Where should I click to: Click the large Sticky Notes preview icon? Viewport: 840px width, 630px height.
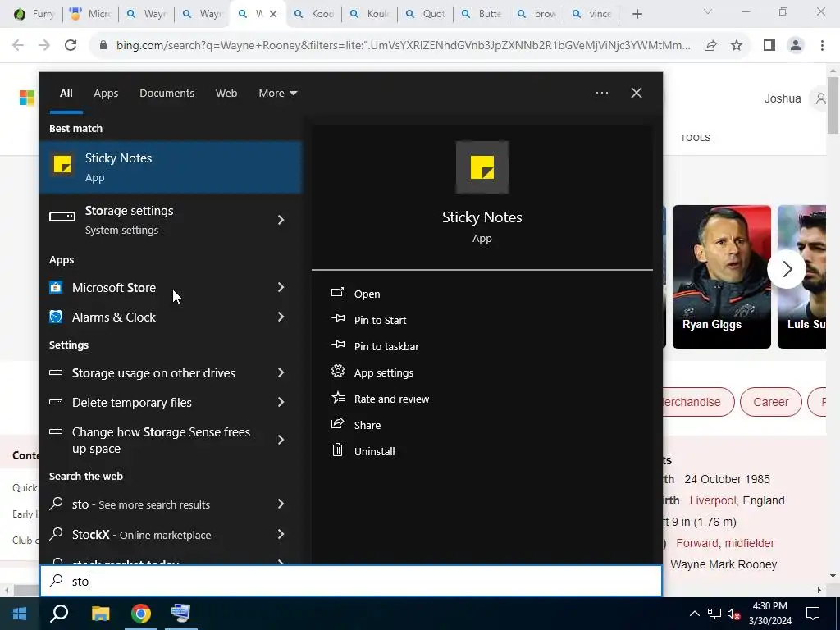pos(482,167)
